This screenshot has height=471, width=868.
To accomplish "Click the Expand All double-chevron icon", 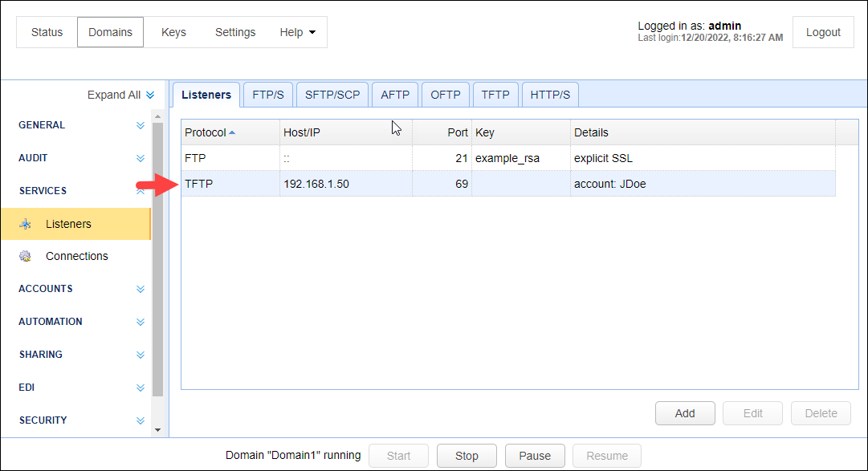I will [150, 95].
